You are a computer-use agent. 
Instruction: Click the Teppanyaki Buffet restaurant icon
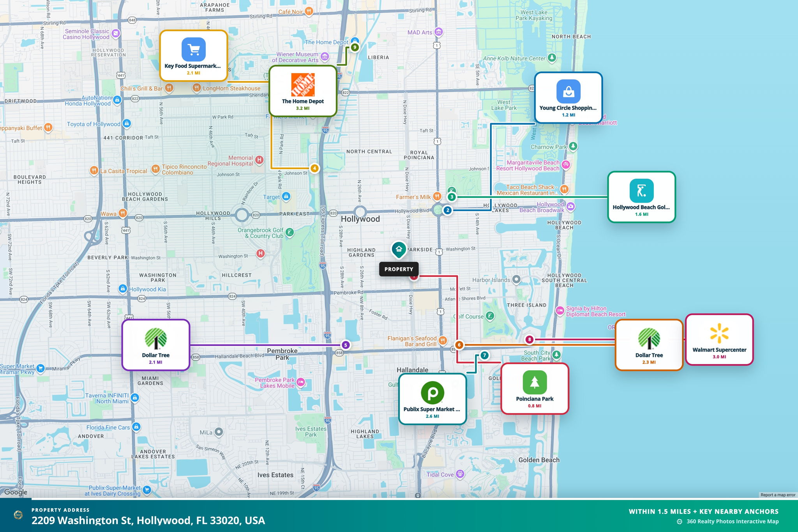coord(48,127)
